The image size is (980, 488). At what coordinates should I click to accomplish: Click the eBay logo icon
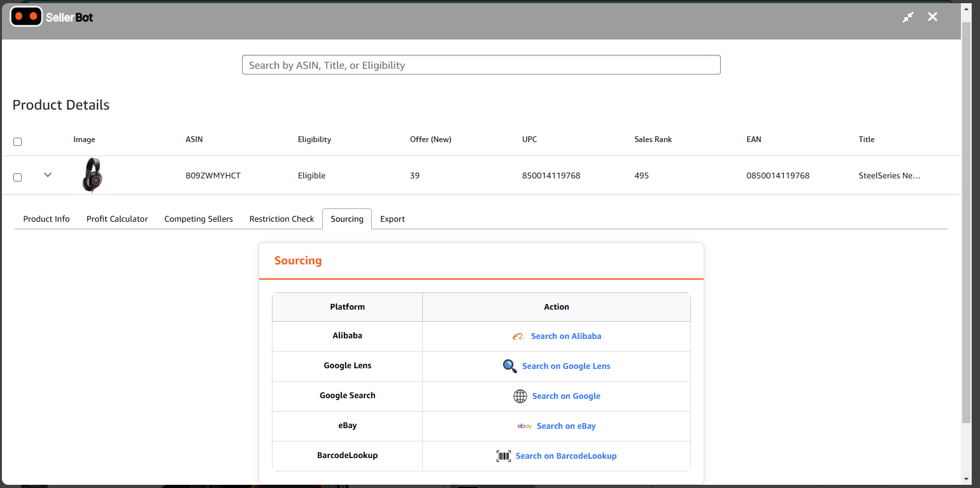[525, 426]
